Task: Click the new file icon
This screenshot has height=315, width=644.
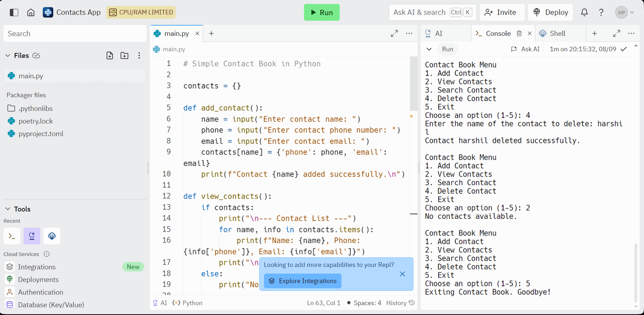Action: click(110, 55)
